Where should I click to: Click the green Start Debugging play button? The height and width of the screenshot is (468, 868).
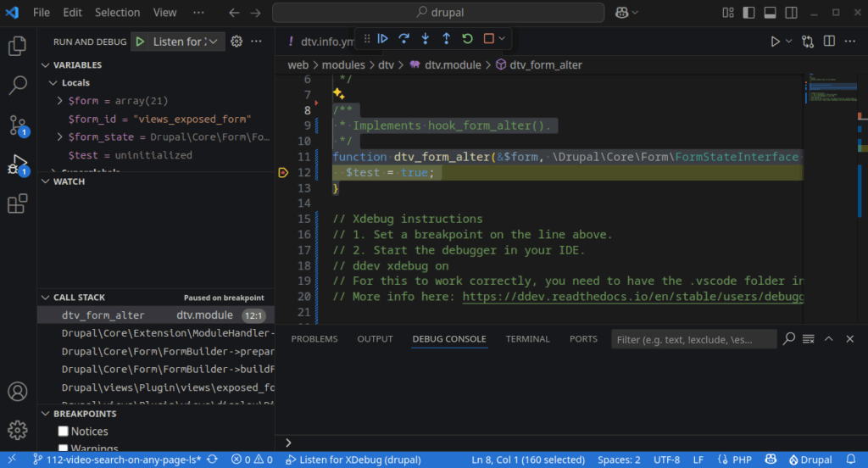click(x=140, y=42)
